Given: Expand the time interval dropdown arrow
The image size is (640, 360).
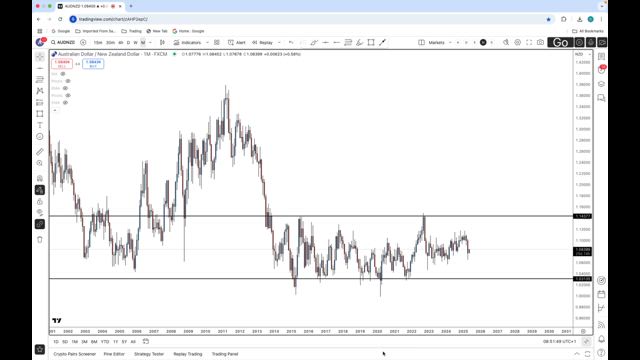Looking at the screenshot, I should (150, 42).
